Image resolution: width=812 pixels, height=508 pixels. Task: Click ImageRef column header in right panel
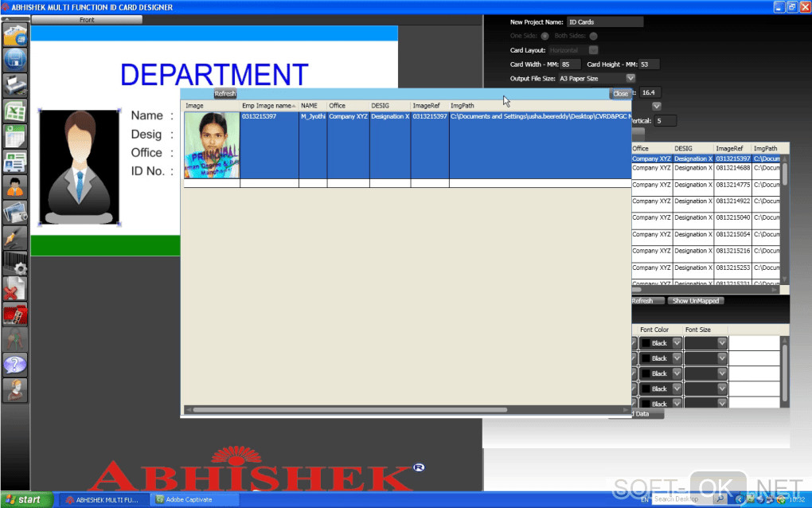[x=732, y=148]
